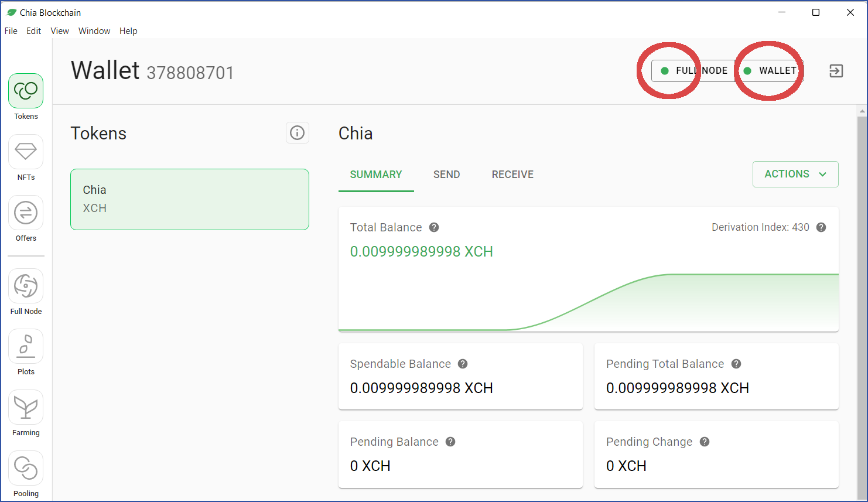Switch to the SEND tab
This screenshot has width=868, height=502.
click(447, 175)
